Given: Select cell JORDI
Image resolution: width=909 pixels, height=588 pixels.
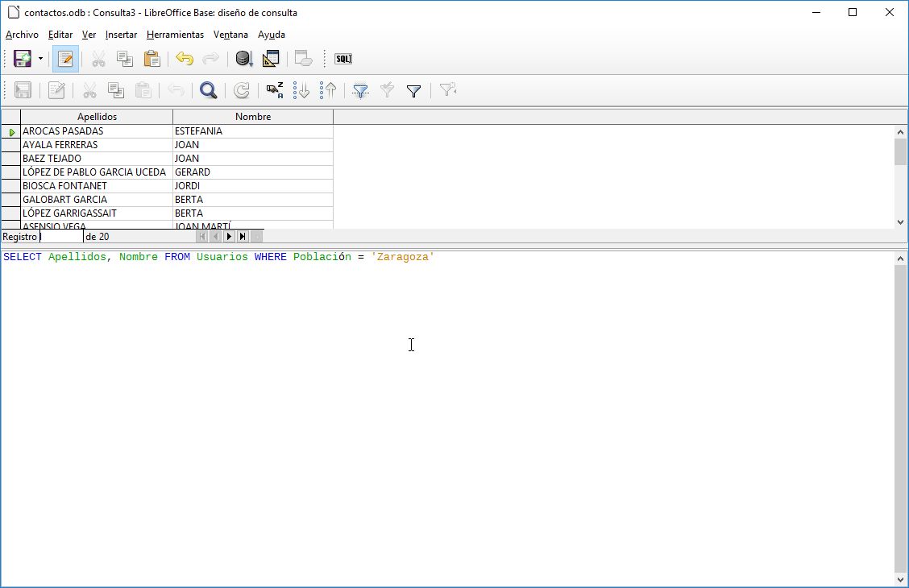Looking at the screenshot, I should point(253,186).
